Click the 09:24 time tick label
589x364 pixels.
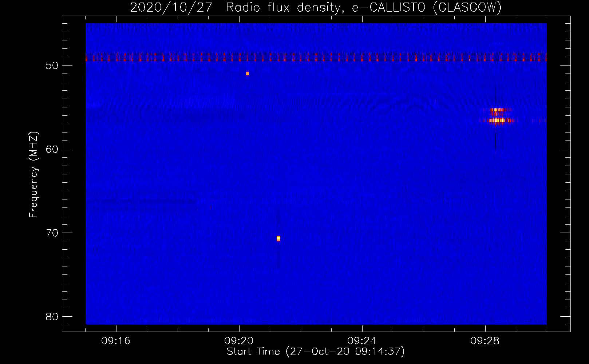362,341
